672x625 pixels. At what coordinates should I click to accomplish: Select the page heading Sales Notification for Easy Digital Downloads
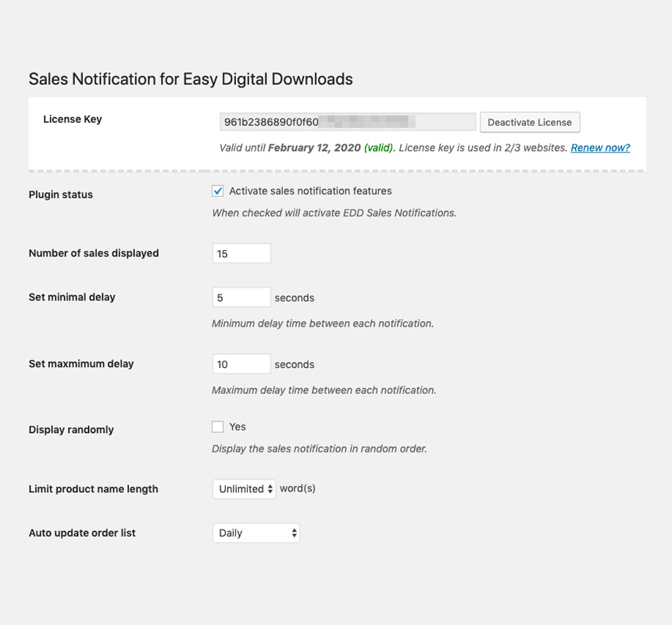(x=191, y=79)
